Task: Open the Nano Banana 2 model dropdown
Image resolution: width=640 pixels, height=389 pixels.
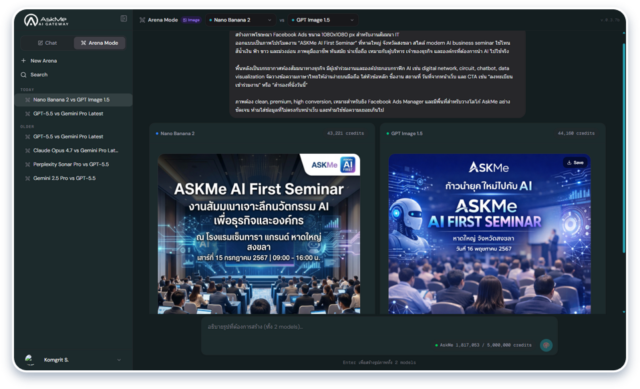Action: [240, 20]
